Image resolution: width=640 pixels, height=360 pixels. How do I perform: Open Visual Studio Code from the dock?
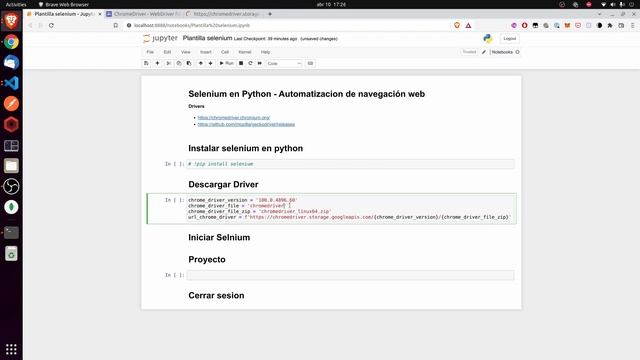tap(11, 83)
